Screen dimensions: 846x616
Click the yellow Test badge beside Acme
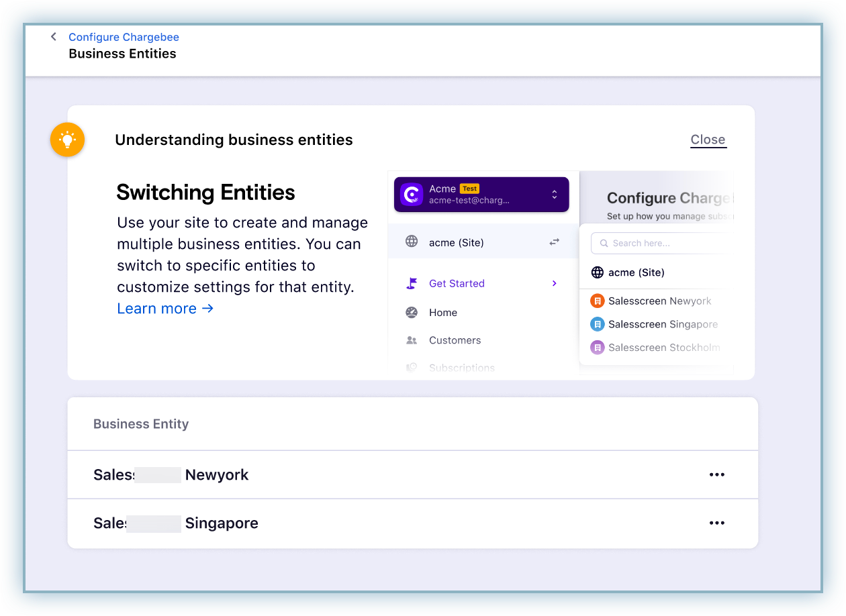click(x=469, y=189)
